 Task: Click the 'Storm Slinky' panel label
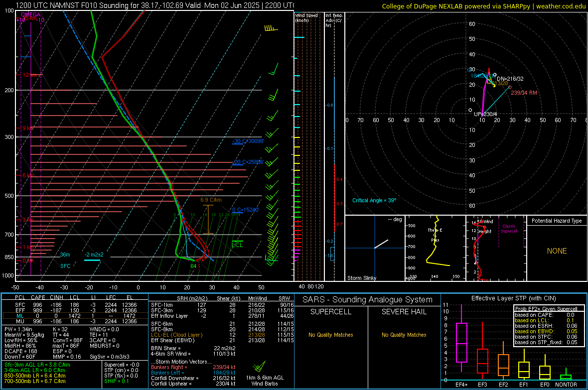coord(361,278)
